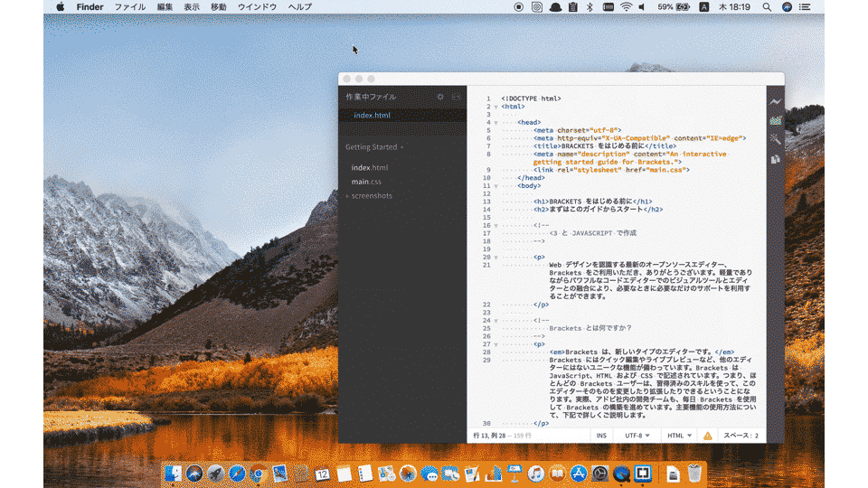Launch Siri from the Dock
This screenshot has width=868, height=488.
(x=194, y=474)
